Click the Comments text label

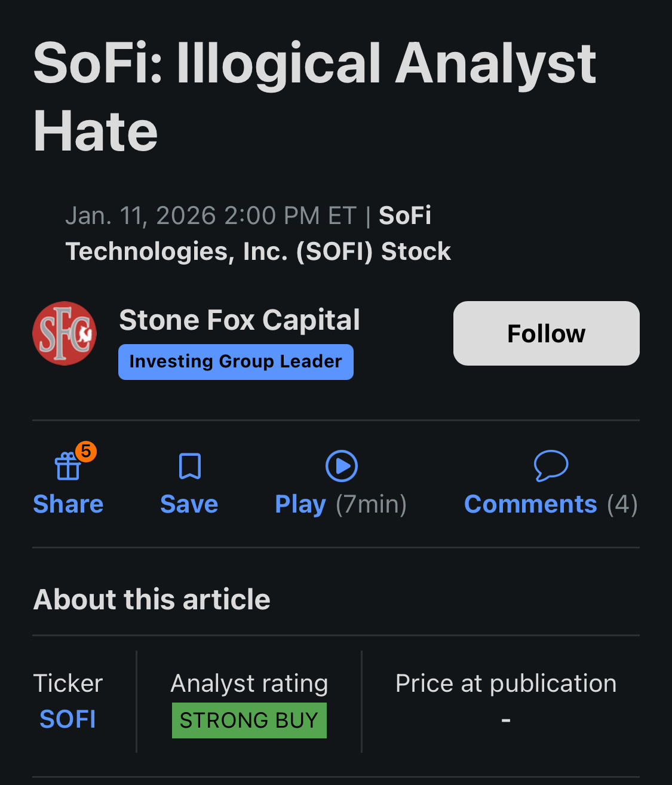click(x=530, y=504)
